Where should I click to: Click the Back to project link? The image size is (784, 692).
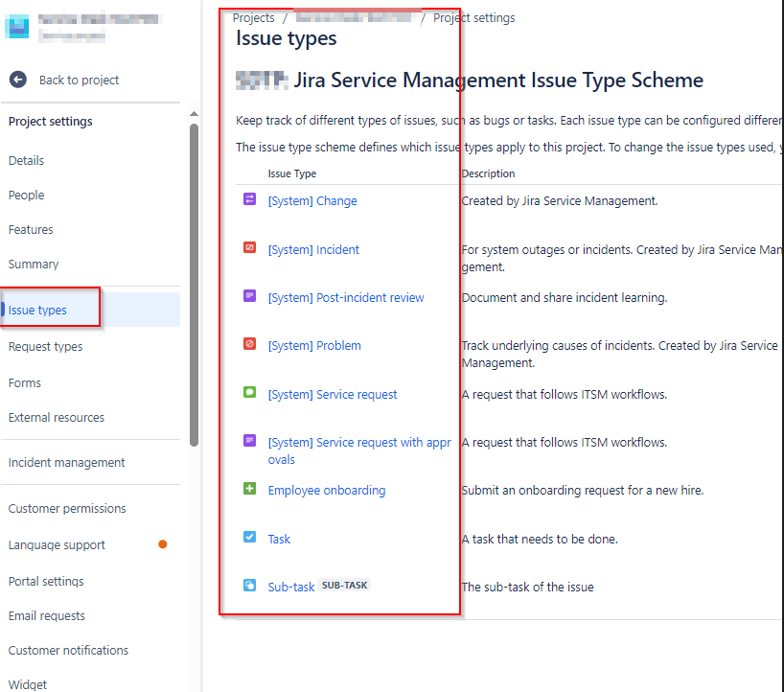[x=79, y=80]
